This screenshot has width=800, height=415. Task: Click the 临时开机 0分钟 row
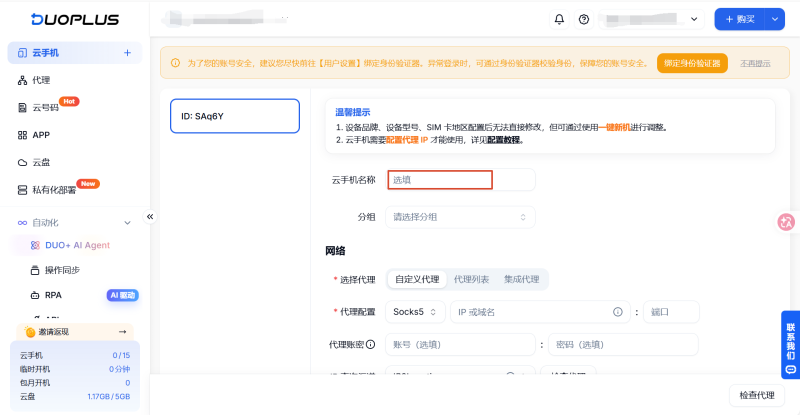75,369
